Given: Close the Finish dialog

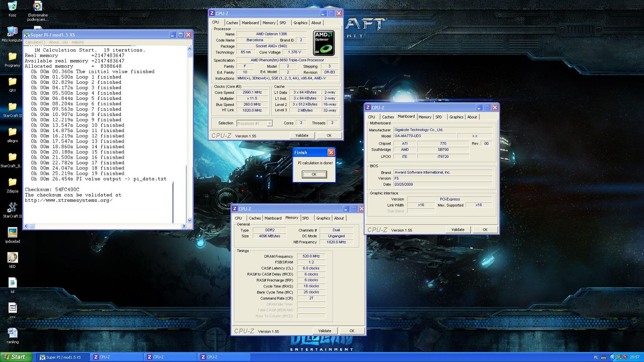Looking at the screenshot, I should [331, 152].
